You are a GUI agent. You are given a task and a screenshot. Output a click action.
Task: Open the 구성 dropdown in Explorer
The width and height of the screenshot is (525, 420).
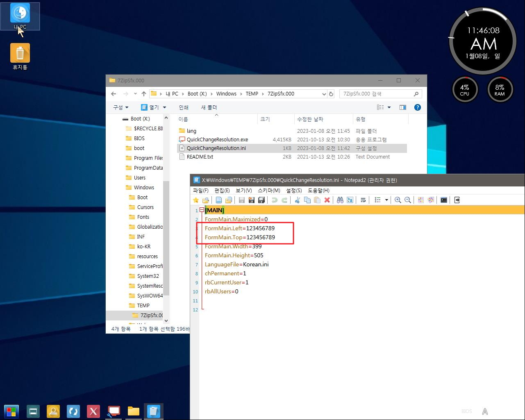pos(120,107)
